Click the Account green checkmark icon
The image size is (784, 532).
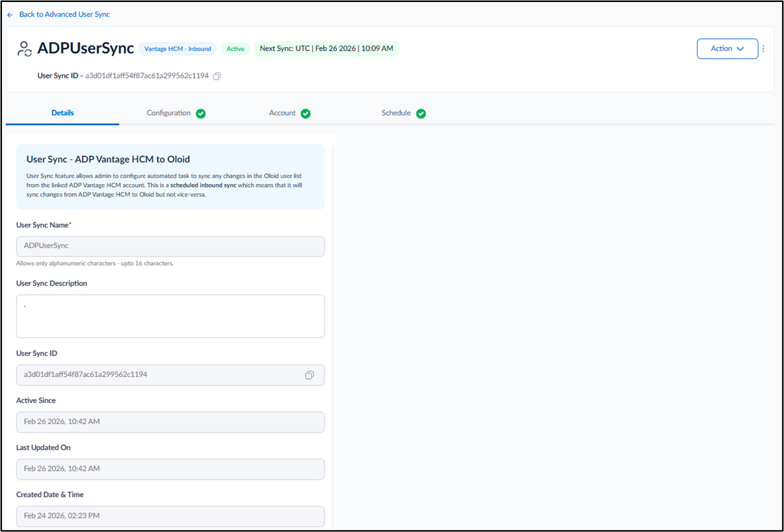coord(306,114)
